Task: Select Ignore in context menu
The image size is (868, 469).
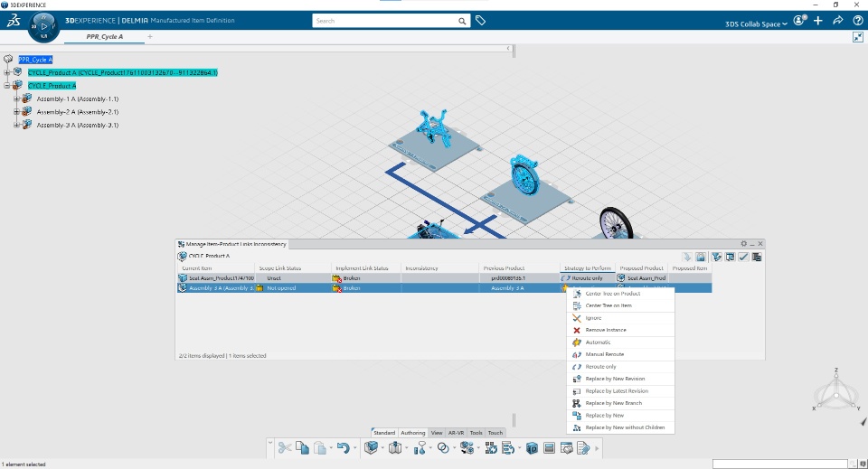Action: 620,318
